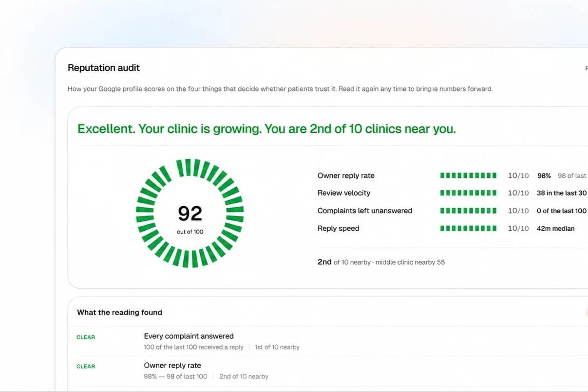Image resolution: width=588 pixels, height=392 pixels.
Task: Click the 'What the reading found' heading
Action: point(119,313)
